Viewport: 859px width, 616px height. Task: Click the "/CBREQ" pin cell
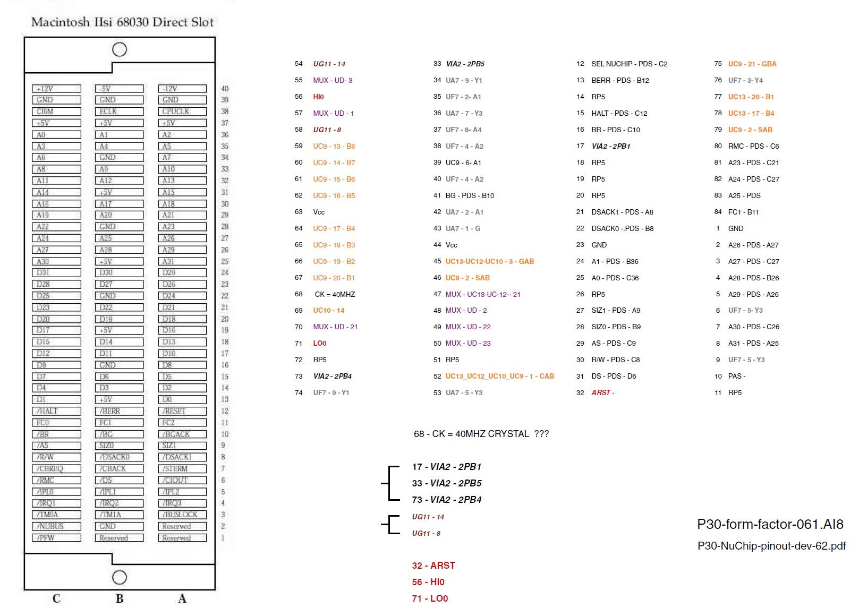[56, 469]
